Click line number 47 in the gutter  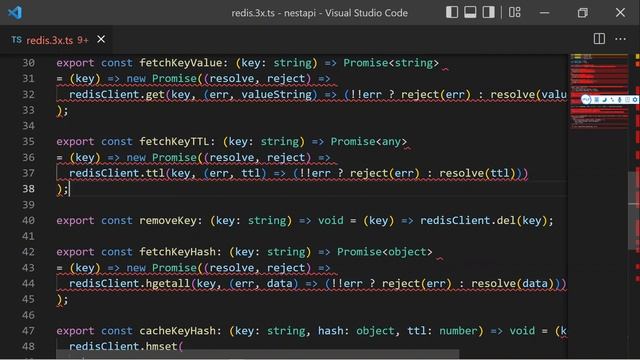[28, 331]
